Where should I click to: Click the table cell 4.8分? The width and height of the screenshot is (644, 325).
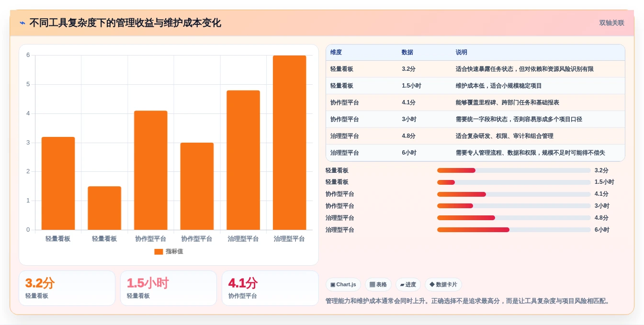coord(408,136)
